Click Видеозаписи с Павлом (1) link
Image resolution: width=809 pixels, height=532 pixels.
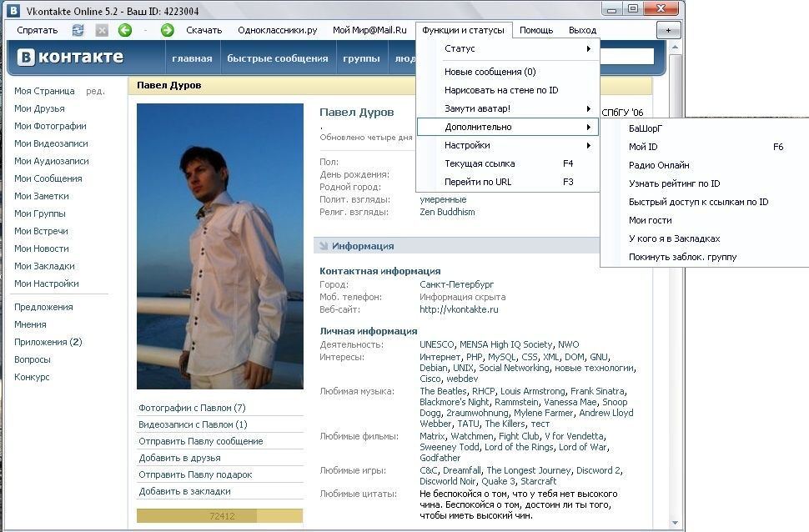point(193,424)
